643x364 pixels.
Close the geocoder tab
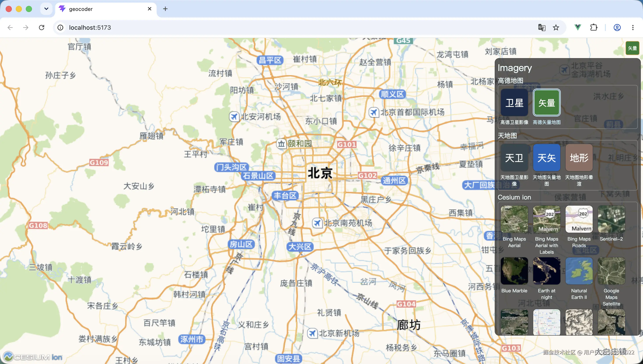pos(150,9)
